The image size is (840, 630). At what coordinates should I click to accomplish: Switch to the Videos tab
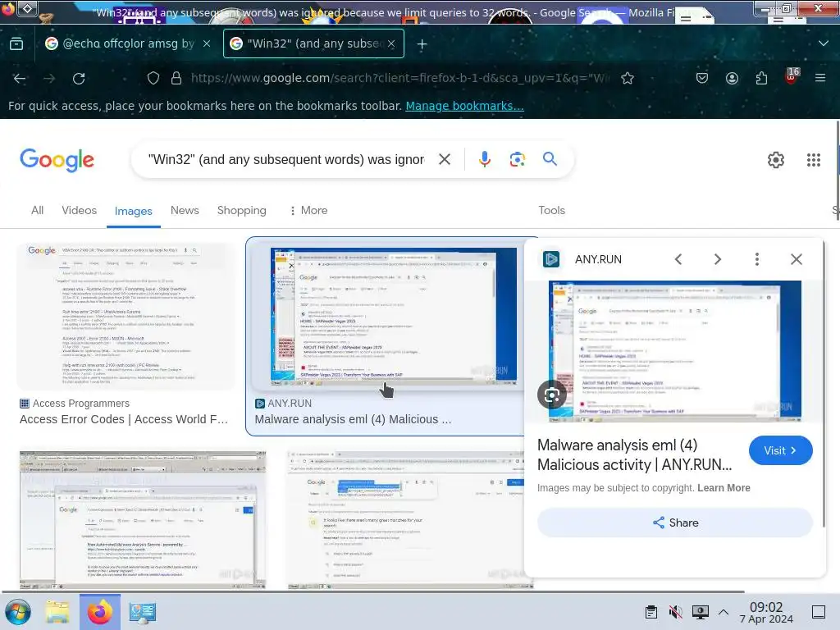point(80,211)
